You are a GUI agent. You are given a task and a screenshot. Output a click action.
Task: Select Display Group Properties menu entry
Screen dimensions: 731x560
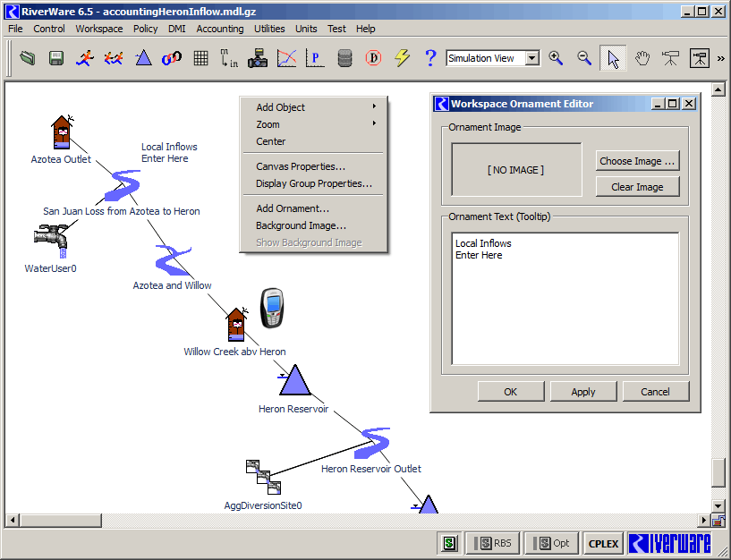(315, 183)
